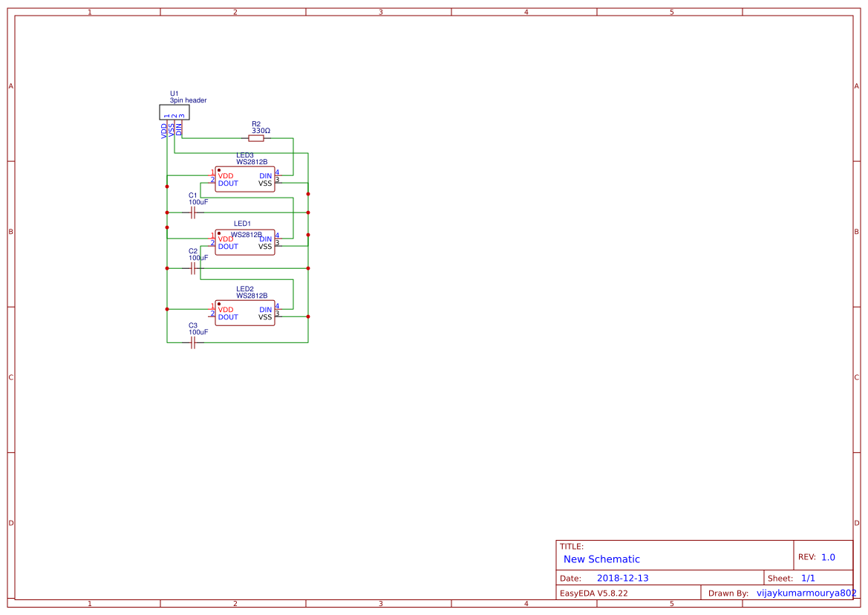Select the C2 100uF capacitor symbol
868x615 pixels.
click(193, 269)
